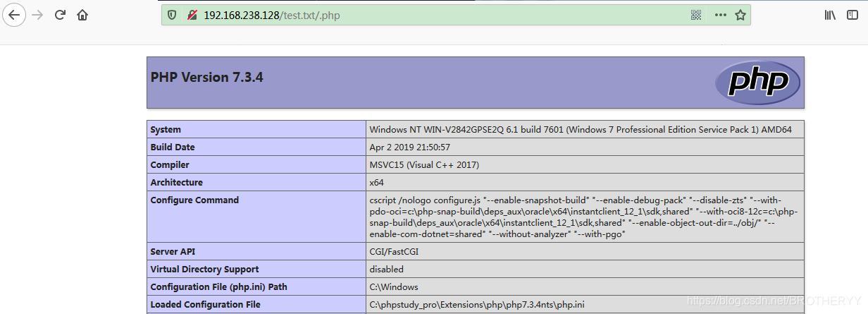Select the cscript configure command text

[584, 217]
